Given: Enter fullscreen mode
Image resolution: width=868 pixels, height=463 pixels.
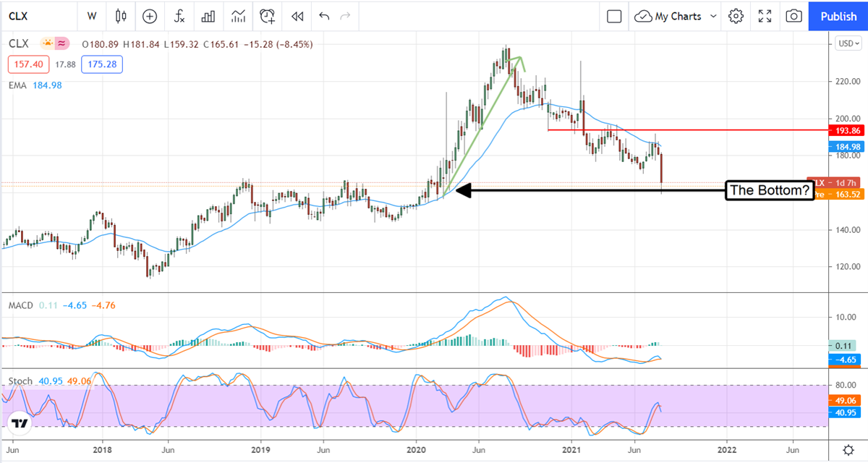Looking at the screenshot, I should pyautogui.click(x=765, y=16).
